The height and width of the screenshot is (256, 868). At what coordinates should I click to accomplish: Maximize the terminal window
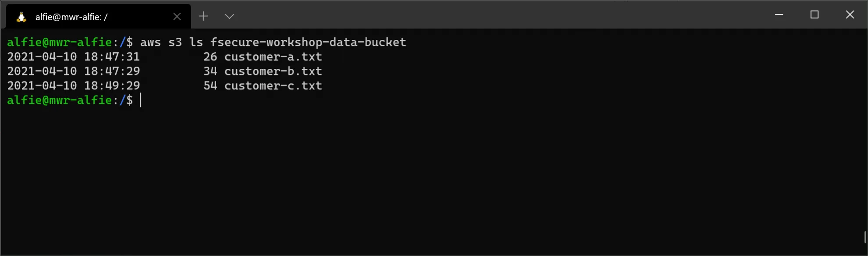pyautogui.click(x=815, y=14)
